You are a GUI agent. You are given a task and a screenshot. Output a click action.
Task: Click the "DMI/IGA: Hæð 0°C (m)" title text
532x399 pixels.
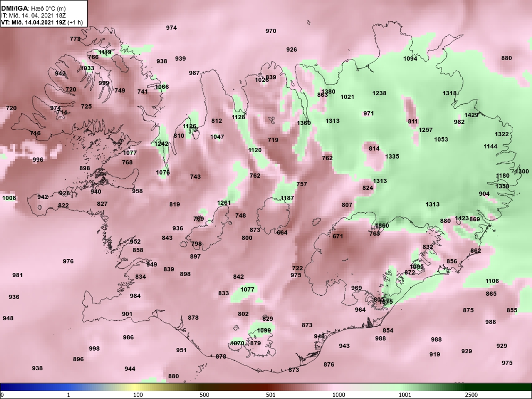[x=33, y=9]
